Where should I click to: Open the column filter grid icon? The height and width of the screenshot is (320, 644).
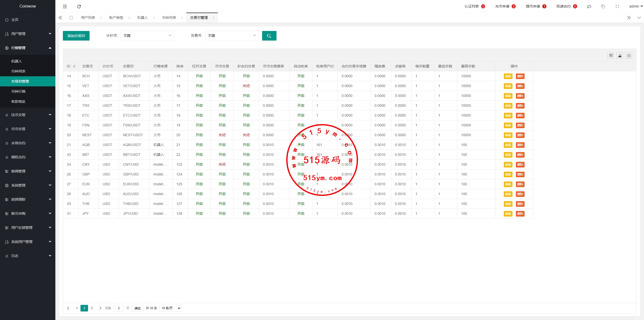coord(611,56)
